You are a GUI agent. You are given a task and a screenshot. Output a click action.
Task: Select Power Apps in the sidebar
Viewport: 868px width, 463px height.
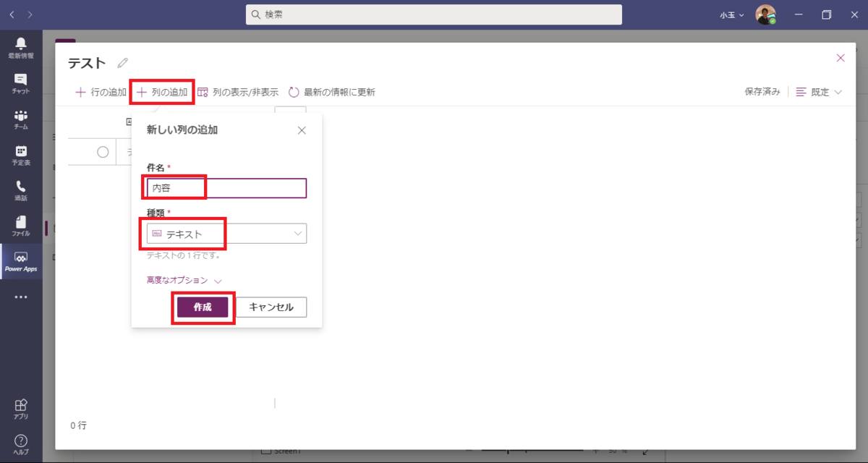point(20,261)
